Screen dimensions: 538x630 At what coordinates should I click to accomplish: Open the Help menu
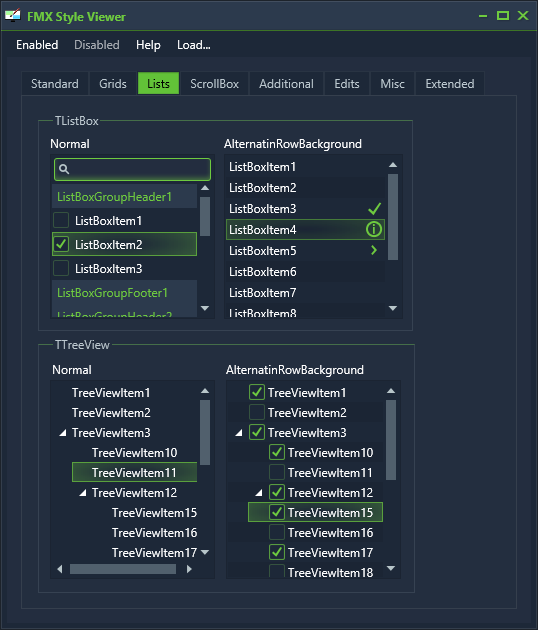[x=148, y=45]
